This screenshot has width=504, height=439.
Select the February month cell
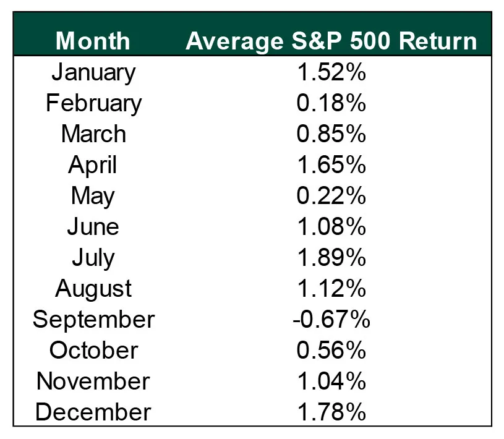tap(93, 103)
